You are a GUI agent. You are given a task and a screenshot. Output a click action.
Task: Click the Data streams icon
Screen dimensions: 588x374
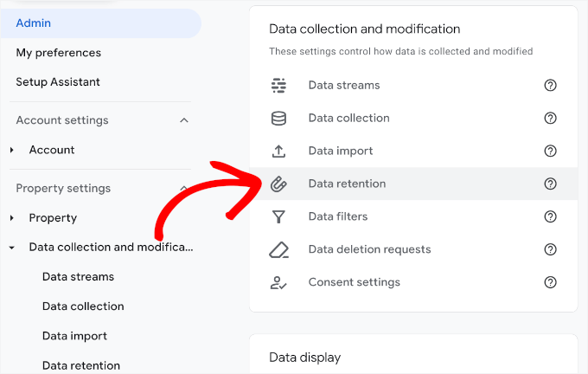point(278,85)
